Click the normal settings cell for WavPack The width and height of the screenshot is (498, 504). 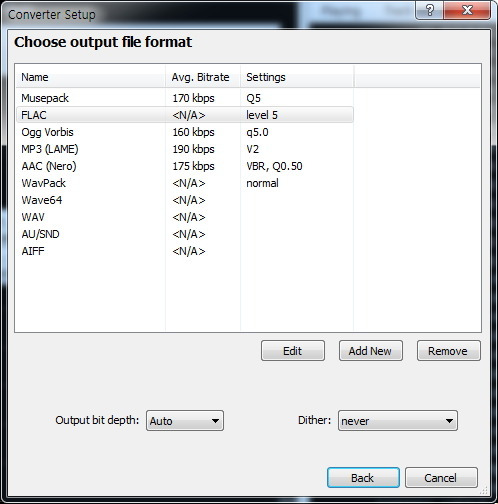point(262,183)
